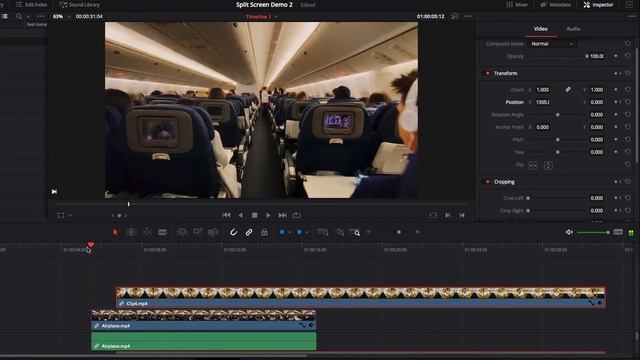The height and width of the screenshot is (360, 640).
Task: Click Detail Zoom timeline icon
Action: point(340,232)
